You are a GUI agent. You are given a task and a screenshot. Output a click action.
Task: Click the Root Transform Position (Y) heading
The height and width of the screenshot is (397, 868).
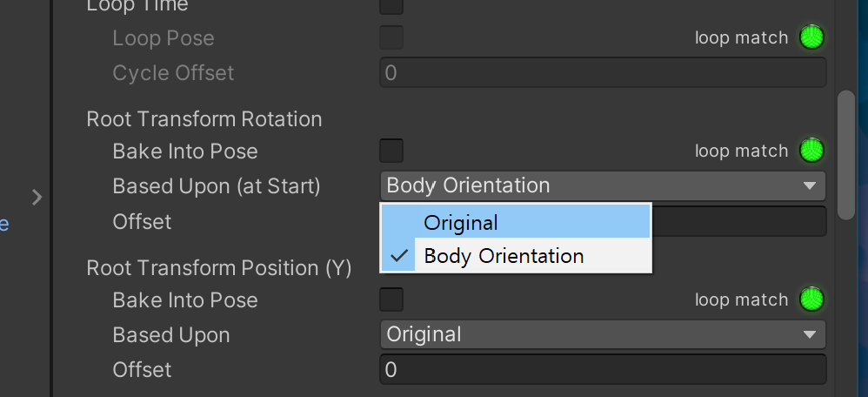(x=218, y=268)
